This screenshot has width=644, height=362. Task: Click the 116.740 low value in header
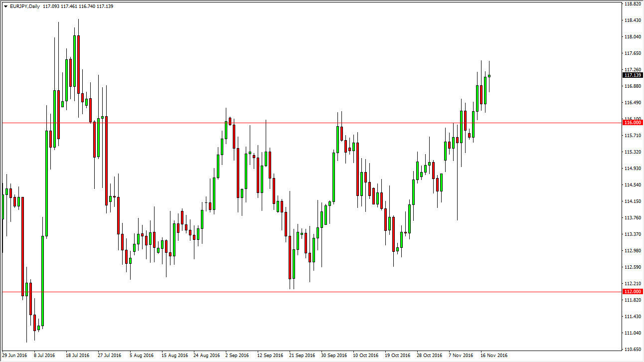pos(87,6)
